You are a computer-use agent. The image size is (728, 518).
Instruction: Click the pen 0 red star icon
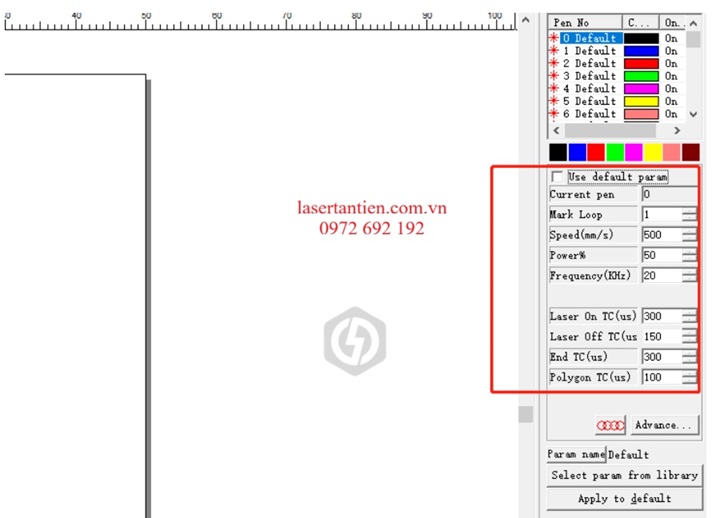pyautogui.click(x=554, y=38)
